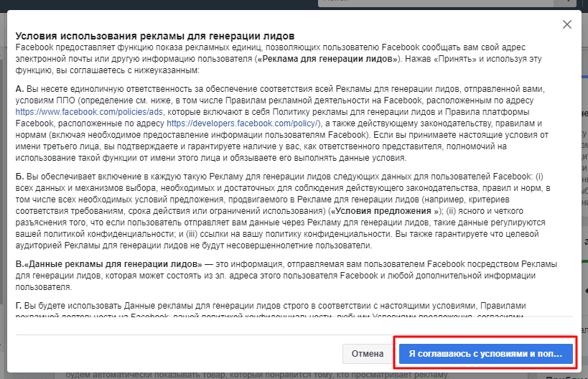Open the developers.facebook.com/policy link

(242, 123)
